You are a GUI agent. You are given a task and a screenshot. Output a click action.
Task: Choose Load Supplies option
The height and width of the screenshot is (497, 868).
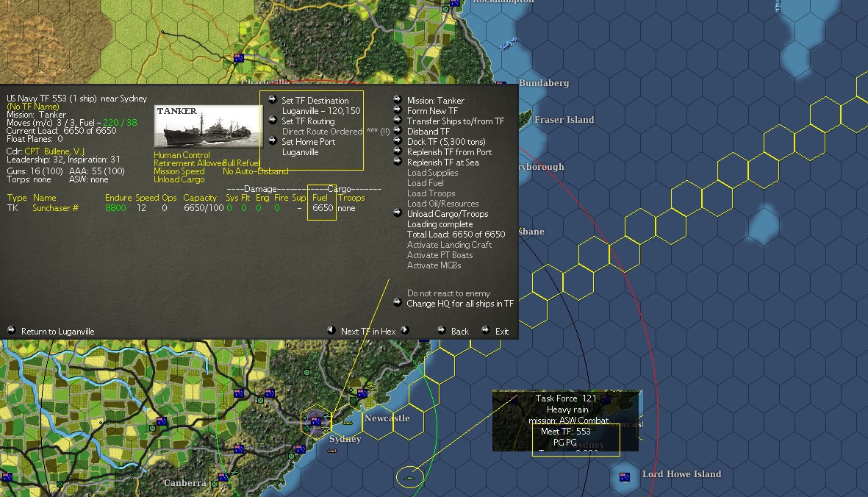click(x=432, y=173)
